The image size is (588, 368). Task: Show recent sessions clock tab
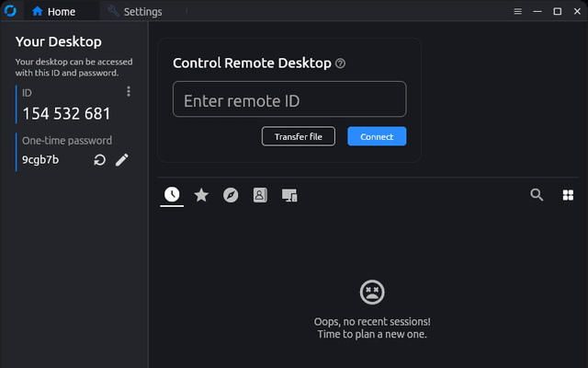[x=172, y=194]
